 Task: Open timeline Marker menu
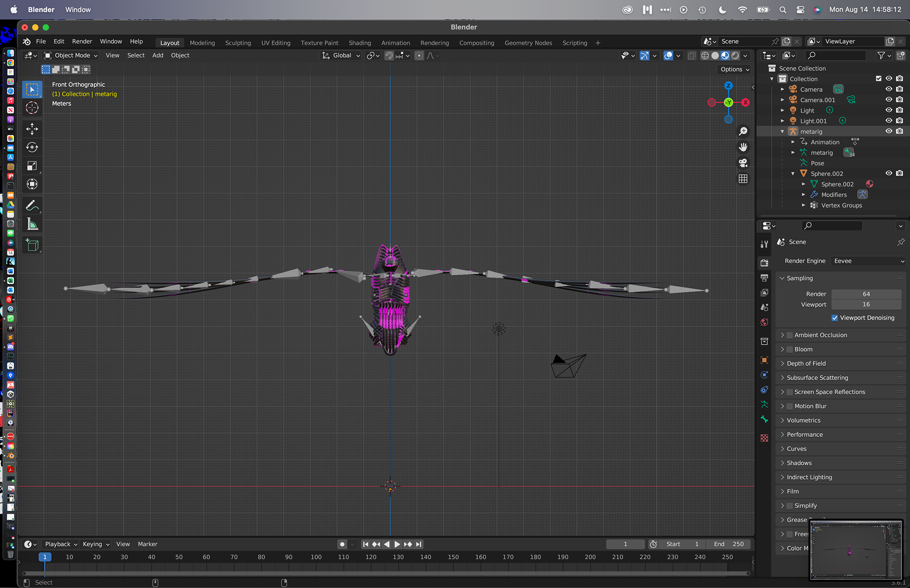147,544
